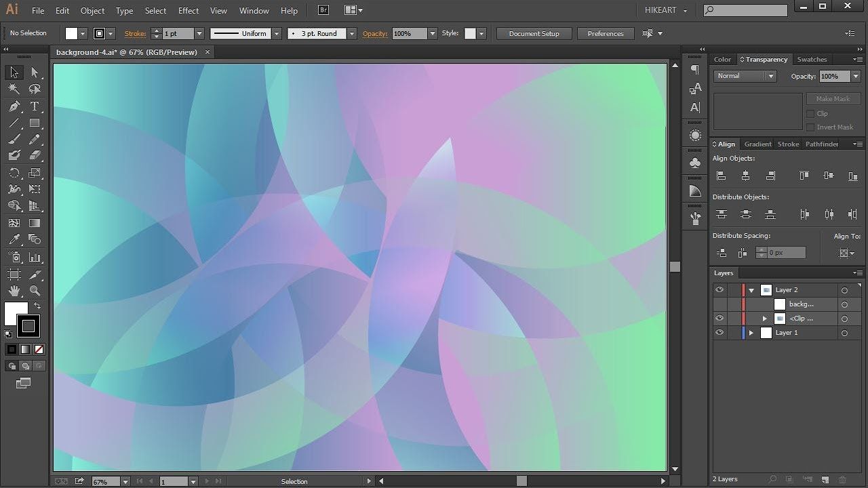The height and width of the screenshot is (488, 868).
Task: Open the Effect menu
Action: pos(189,11)
